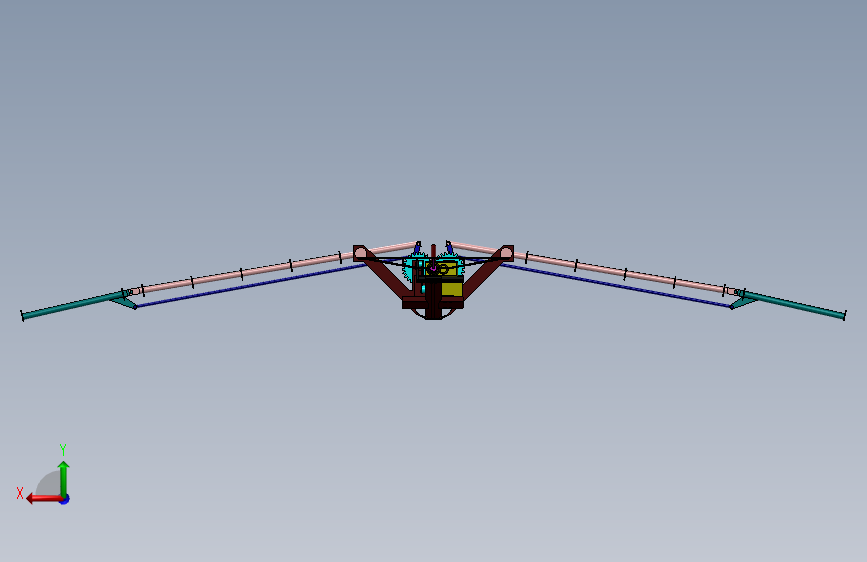The width and height of the screenshot is (867, 562).
Task: Select the left teal boom end section
Action: tap(75, 305)
